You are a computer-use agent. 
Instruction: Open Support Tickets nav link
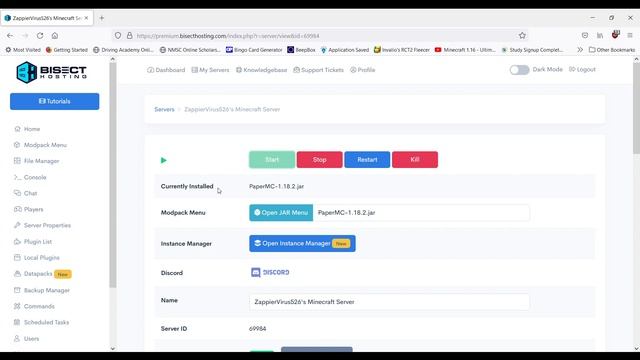point(318,70)
